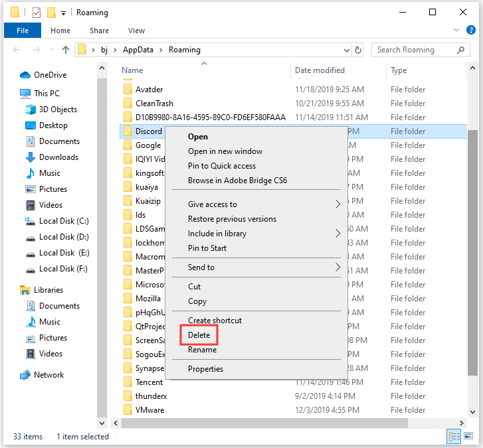This screenshot has height=448, width=483.
Task: Choose Properties in context menu
Action: pyautogui.click(x=256, y=369)
